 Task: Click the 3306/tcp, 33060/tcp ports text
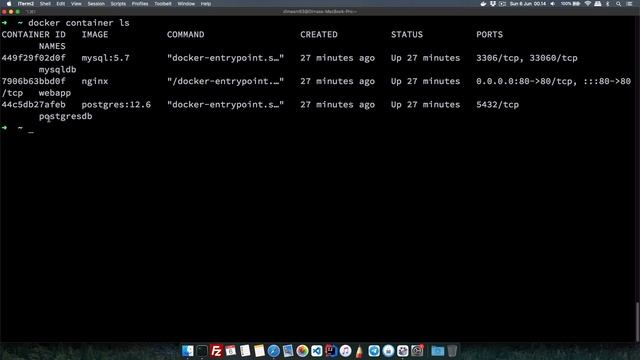point(527,58)
